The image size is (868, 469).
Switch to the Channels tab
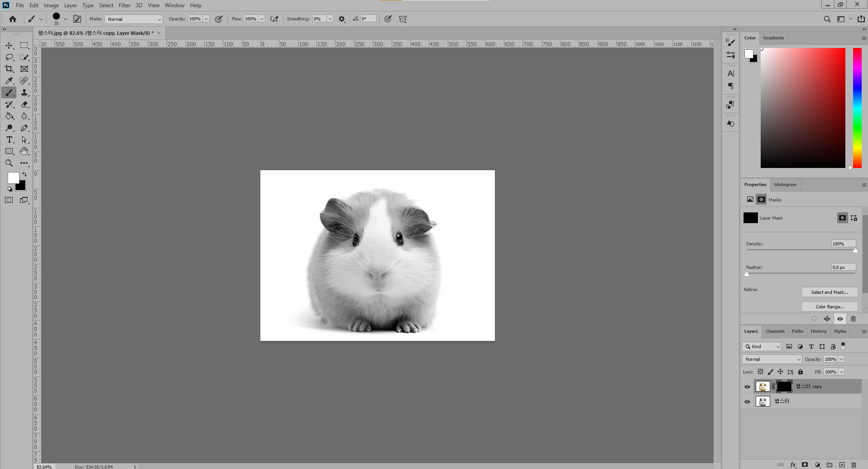(775, 331)
